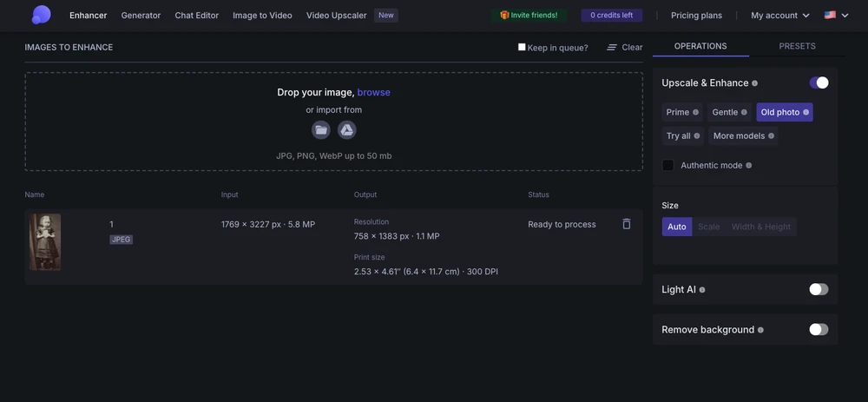Screen dimensions: 868x402
Task: Show info icon for Remove background
Action: click(760, 330)
